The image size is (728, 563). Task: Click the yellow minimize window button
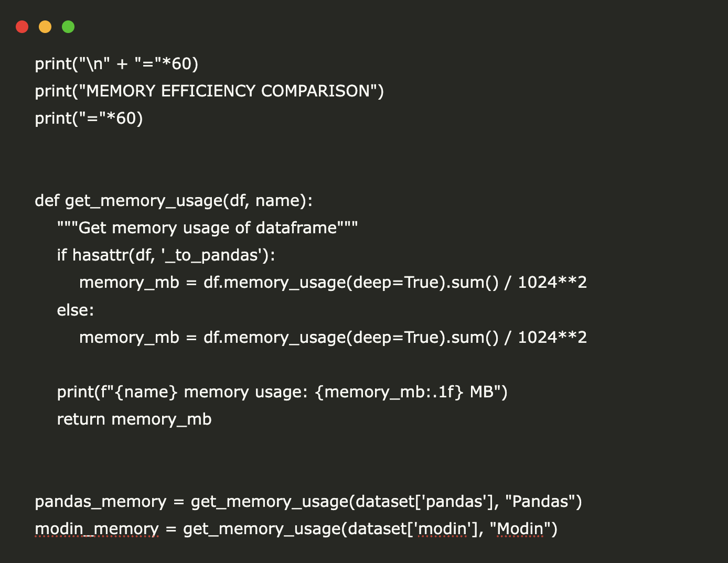pyautogui.click(x=45, y=27)
